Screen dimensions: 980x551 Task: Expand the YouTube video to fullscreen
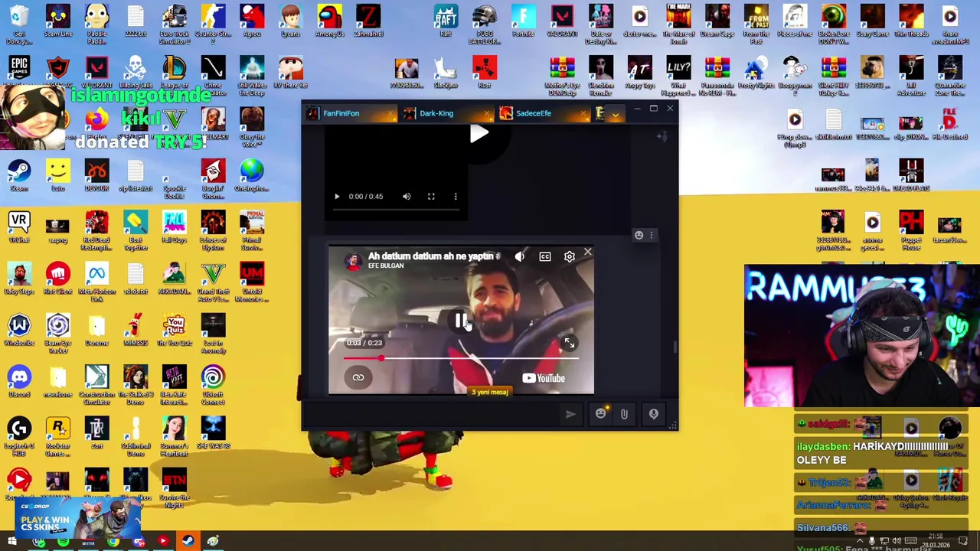(569, 344)
